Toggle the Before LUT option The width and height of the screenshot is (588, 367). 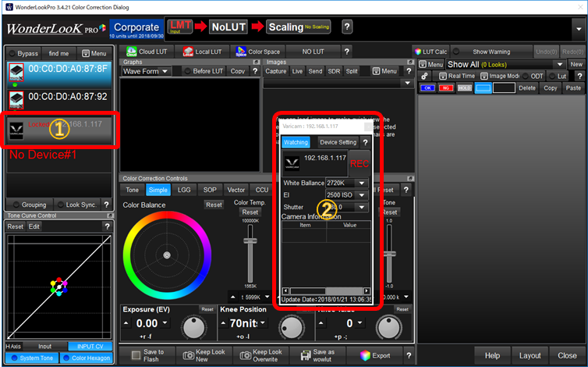pos(204,71)
